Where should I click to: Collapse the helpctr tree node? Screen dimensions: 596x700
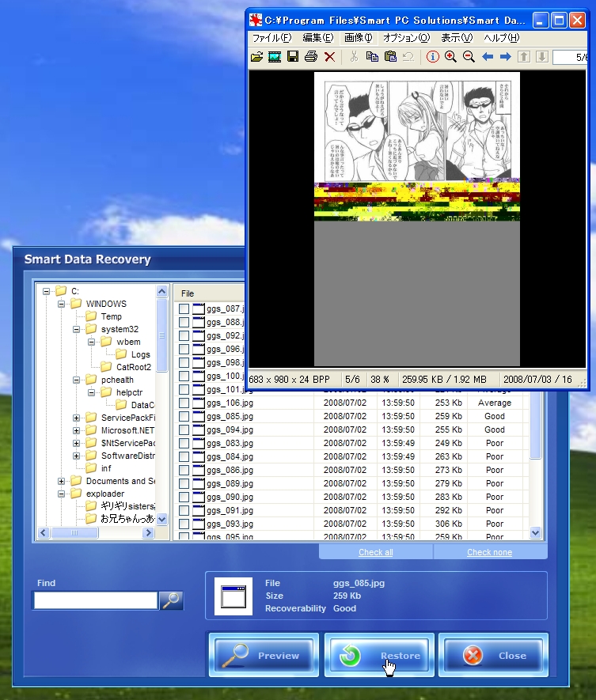click(x=92, y=392)
